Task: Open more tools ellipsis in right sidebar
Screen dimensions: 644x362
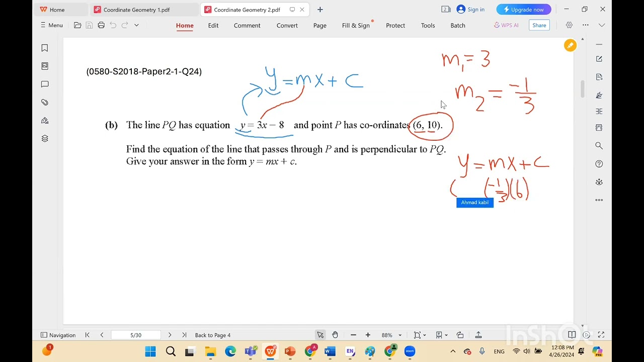Action: (599, 200)
